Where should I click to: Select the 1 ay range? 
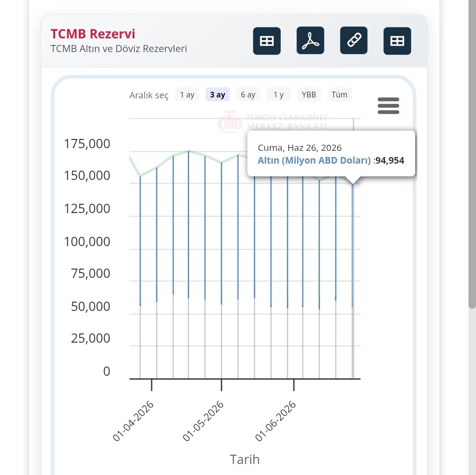click(187, 95)
